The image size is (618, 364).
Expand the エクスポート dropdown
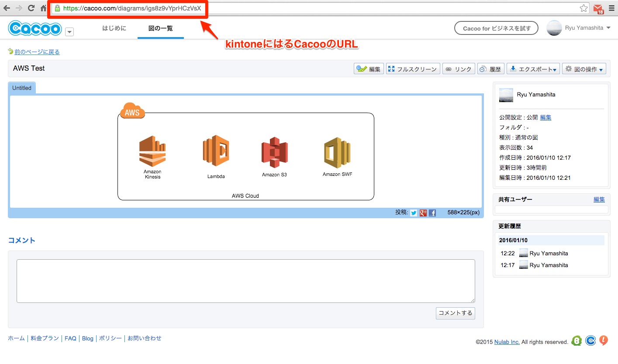(x=533, y=69)
